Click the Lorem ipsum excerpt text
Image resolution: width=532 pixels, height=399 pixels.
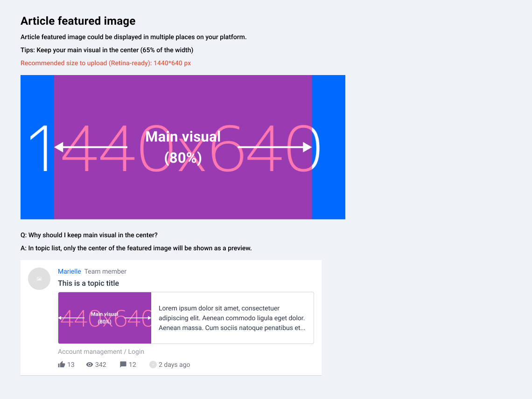click(232, 318)
